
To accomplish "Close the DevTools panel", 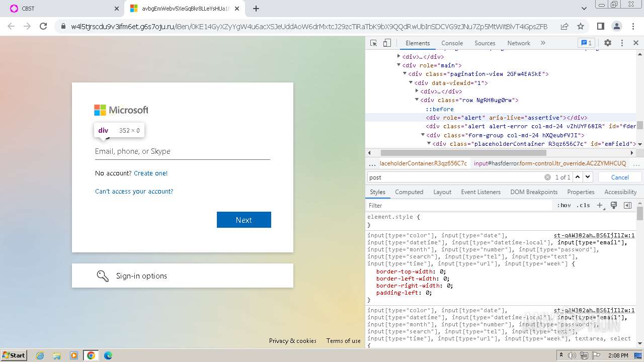I will coord(636,43).
